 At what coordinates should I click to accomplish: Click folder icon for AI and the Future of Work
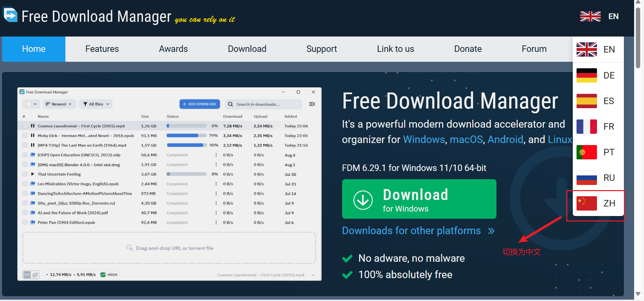pyautogui.click(x=33, y=213)
